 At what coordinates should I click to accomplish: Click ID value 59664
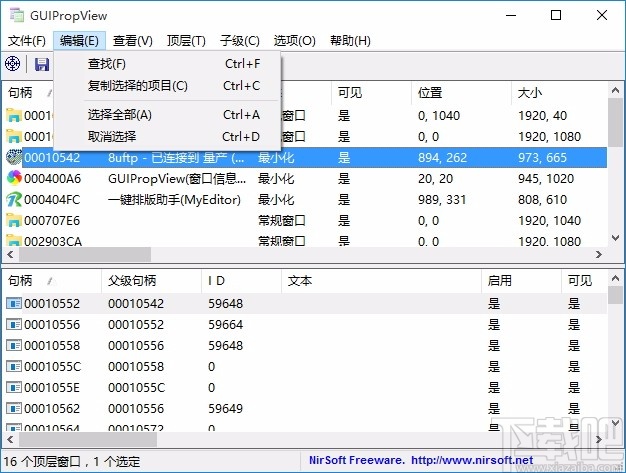[x=225, y=324]
